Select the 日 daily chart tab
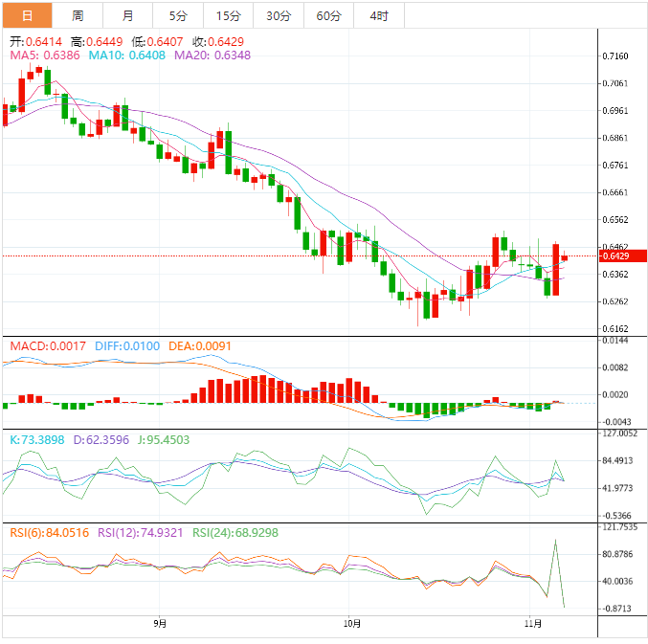 click(x=27, y=15)
